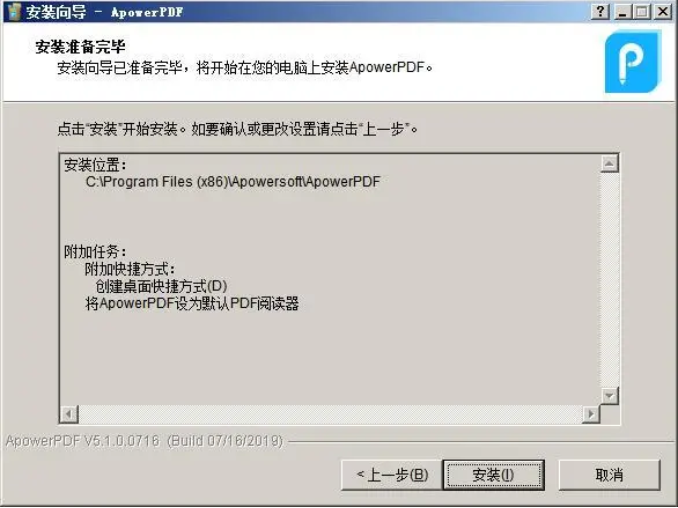Click the 安装向导 - ApowerPDF title bar text
Screen dimensions: 678x508
[104, 12]
